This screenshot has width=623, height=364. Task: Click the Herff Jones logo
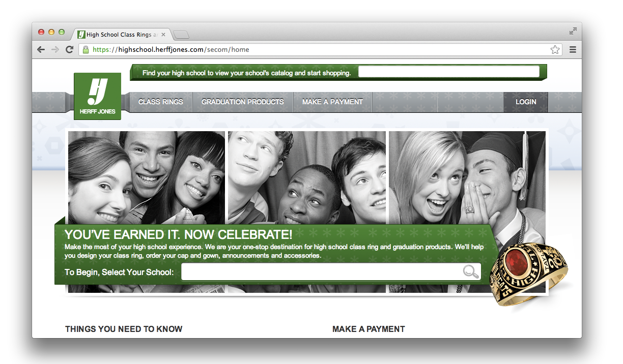pos(97,96)
